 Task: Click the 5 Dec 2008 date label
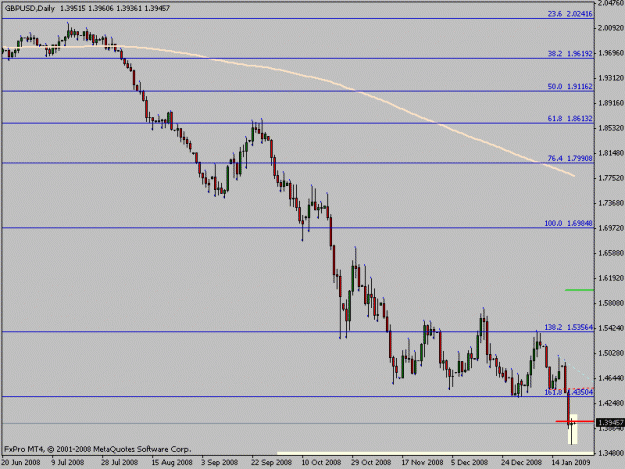click(x=470, y=462)
